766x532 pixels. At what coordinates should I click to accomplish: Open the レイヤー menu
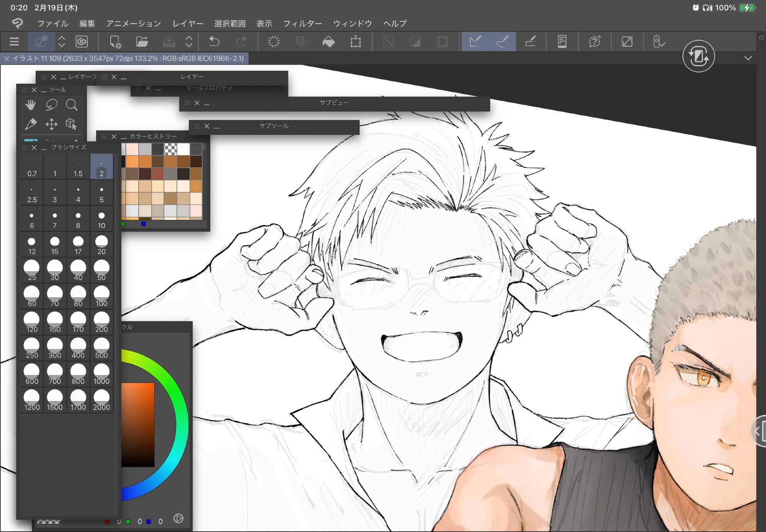coord(188,23)
